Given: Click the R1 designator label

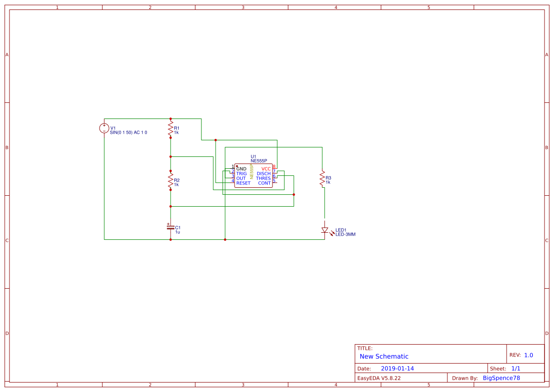Looking at the screenshot, I should 177,128.
